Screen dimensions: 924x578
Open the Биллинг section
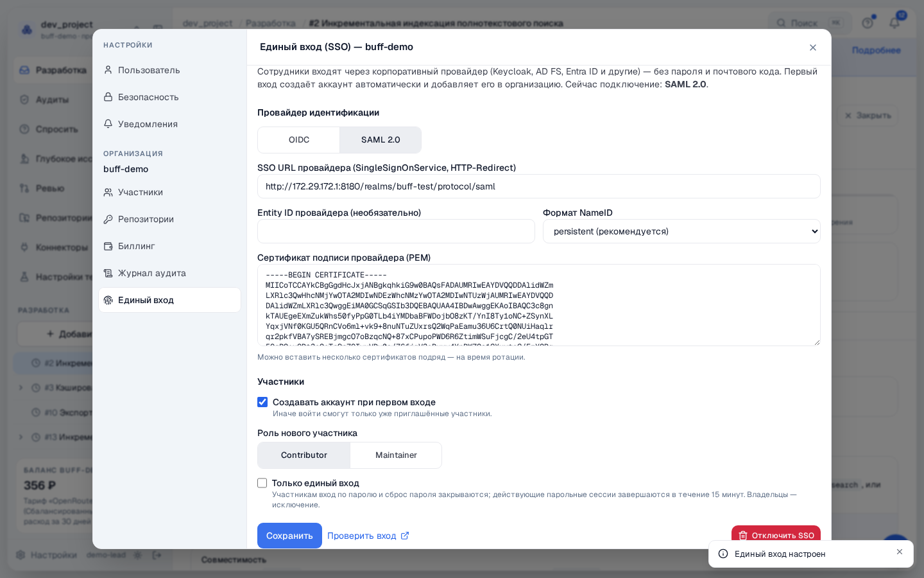(x=169, y=246)
